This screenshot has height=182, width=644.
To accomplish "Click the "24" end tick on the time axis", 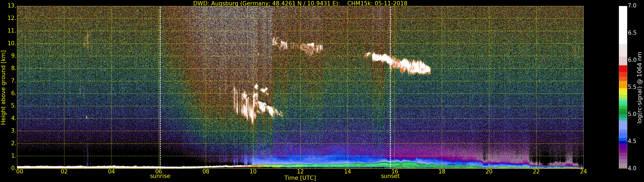I will (583, 171).
